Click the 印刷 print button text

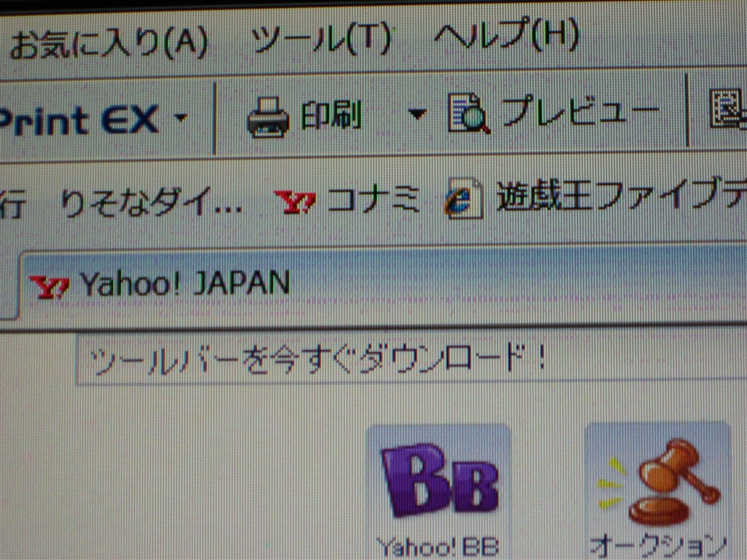(332, 116)
